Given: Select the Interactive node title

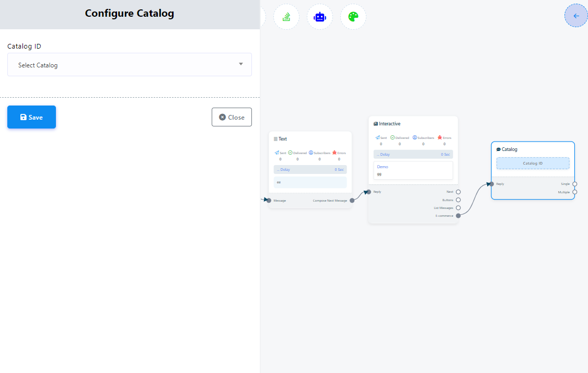Looking at the screenshot, I should (389, 124).
